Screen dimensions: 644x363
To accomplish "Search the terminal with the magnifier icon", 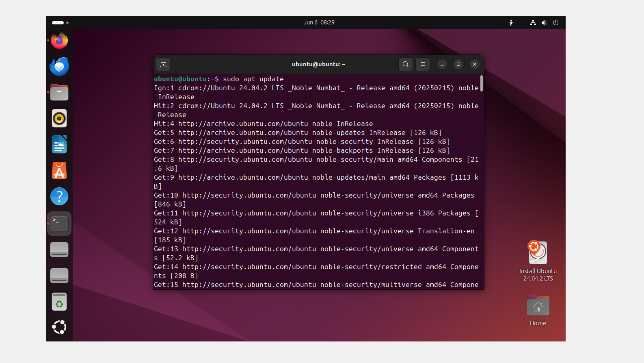I will tap(406, 64).
